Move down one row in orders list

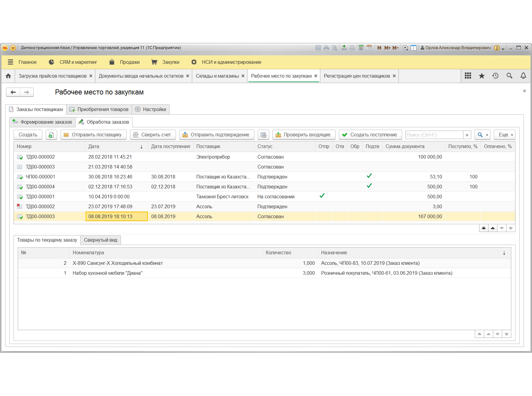[x=502, y=228]
